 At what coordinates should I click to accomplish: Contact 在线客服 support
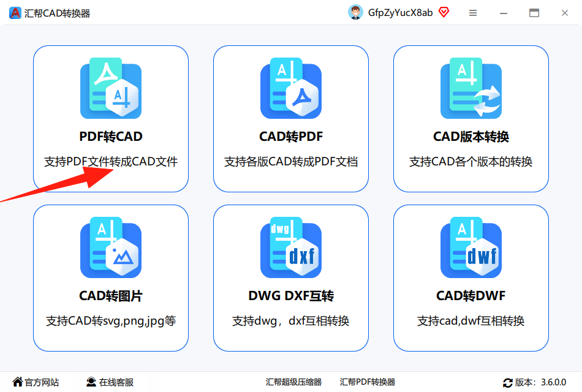pyautogui.click(x=110, y=382)
